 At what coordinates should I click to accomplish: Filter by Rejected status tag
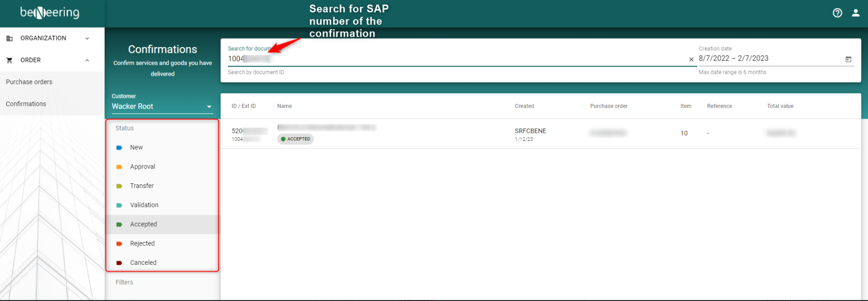pos(119,244)
